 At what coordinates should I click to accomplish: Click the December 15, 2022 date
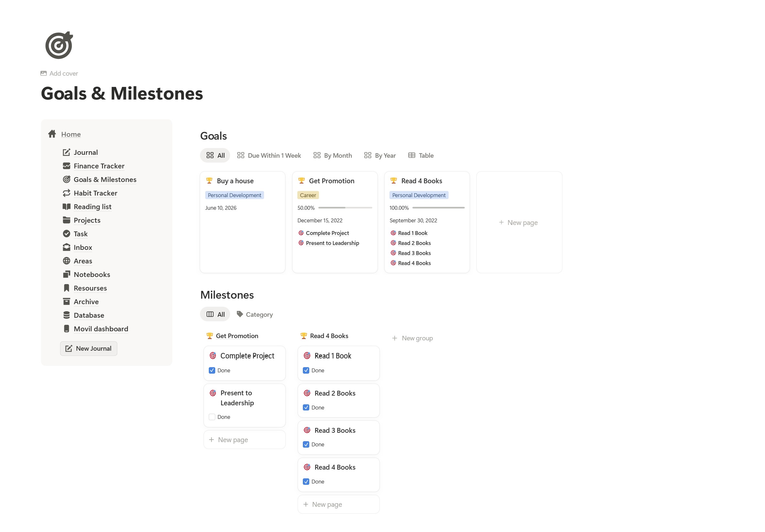coord(320,220)
